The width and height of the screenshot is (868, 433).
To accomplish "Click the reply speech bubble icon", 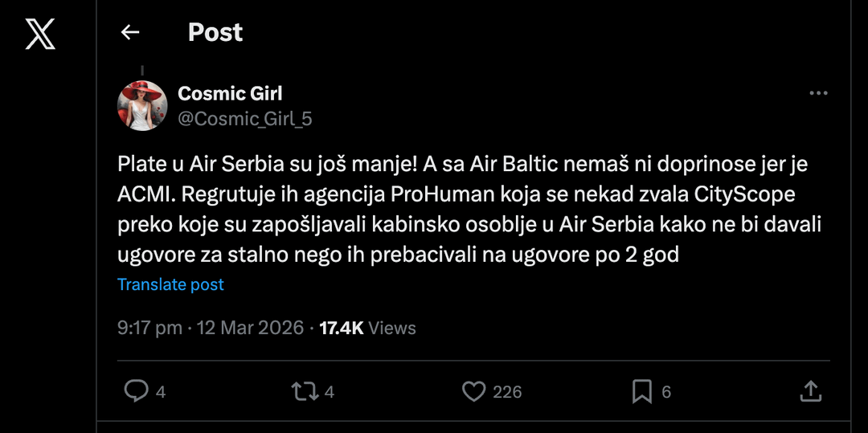I will coord(136,391).
